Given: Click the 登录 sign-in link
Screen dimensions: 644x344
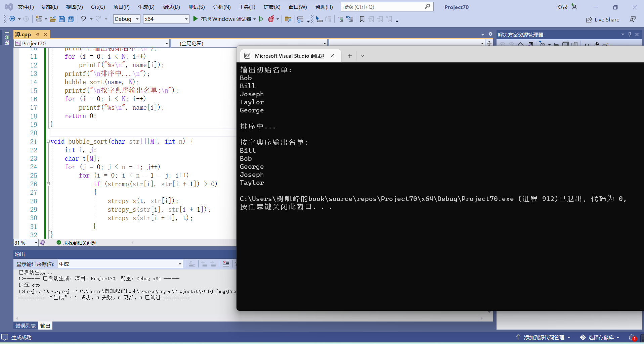Looking at the screenshot, I should (562, 7).
